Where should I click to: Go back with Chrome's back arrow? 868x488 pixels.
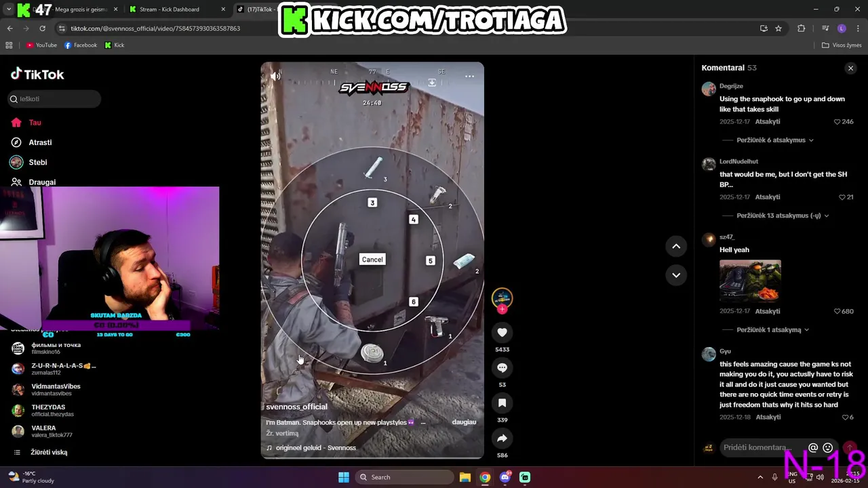pos(9,28)
